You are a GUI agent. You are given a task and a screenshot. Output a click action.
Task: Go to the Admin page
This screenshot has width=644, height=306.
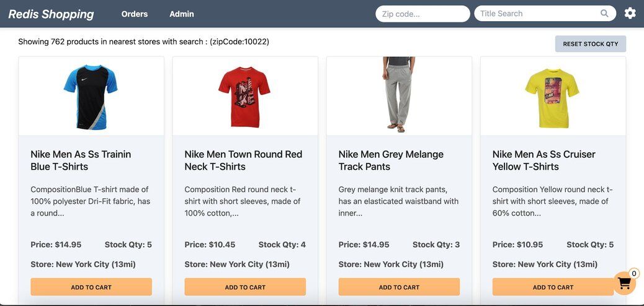pos(182,14)
